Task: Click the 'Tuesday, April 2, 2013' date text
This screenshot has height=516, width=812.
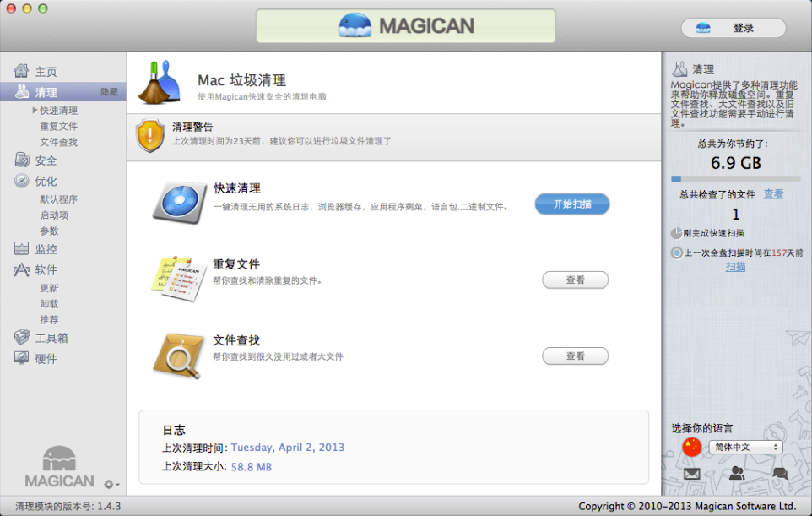Action: click(288, 447)
